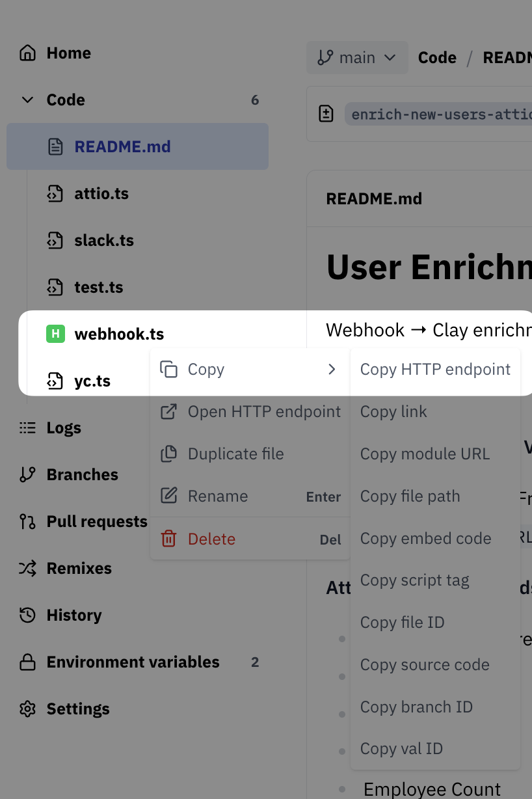532x799 pixels.
Task: Click the Home house icon
Action: point(27,53)
